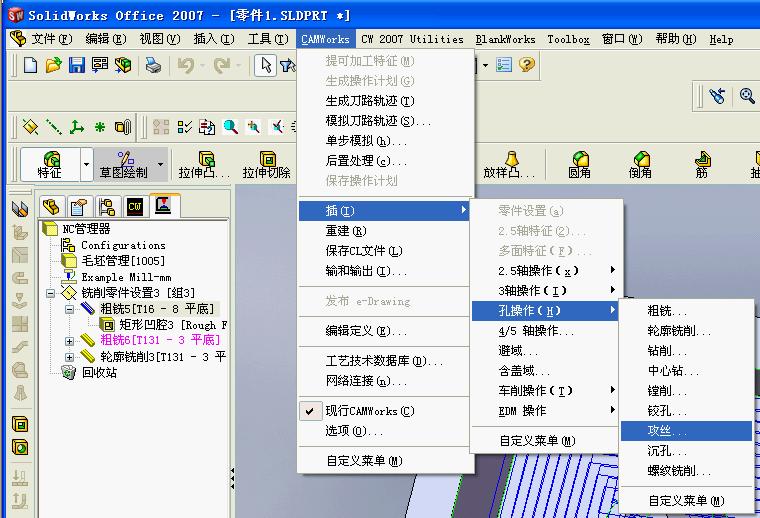Click the New document icon

click(x=31, y=65)
